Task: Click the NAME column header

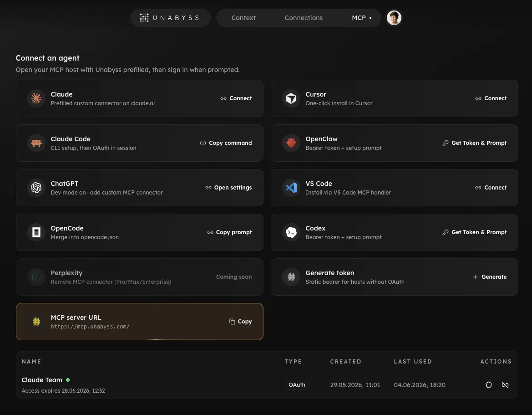Action: [31, 361]
